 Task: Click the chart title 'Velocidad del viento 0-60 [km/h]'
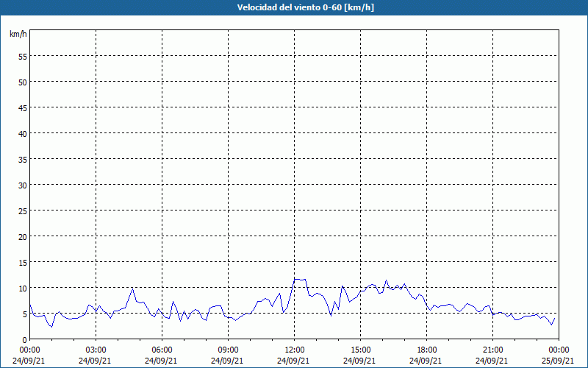(x=305, y=7)
